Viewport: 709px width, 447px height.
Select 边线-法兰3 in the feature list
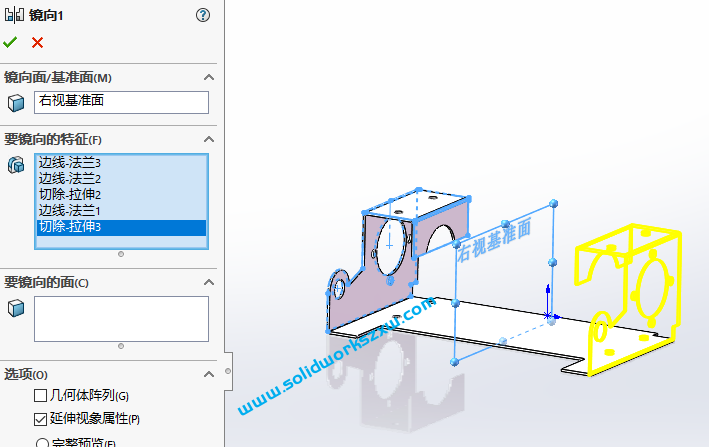coord(121,162)
